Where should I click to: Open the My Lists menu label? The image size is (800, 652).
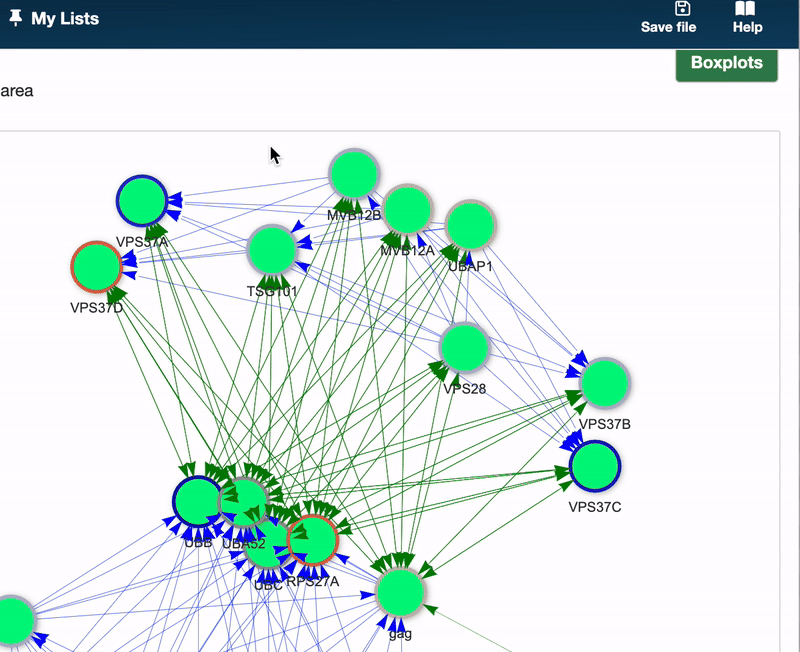click(65, 18)
